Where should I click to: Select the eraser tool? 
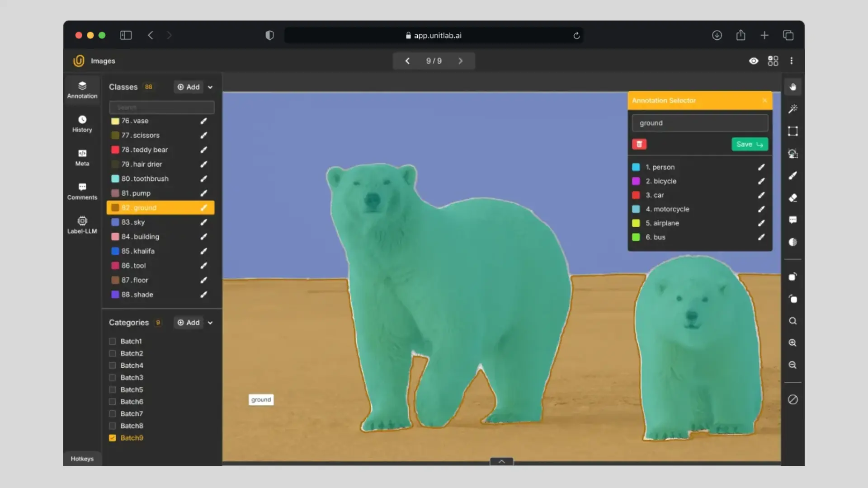pos(793,198)
